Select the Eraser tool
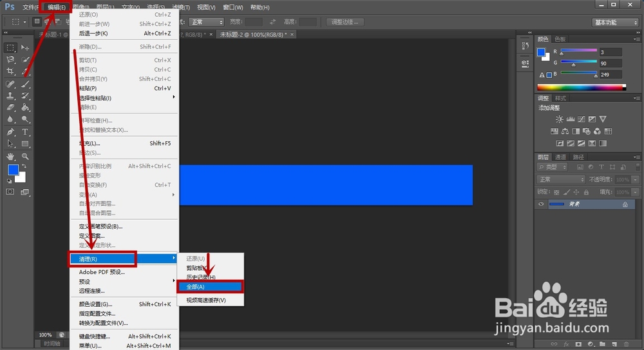The height and width of the screenshot is (350, 644). click(10, 108)
